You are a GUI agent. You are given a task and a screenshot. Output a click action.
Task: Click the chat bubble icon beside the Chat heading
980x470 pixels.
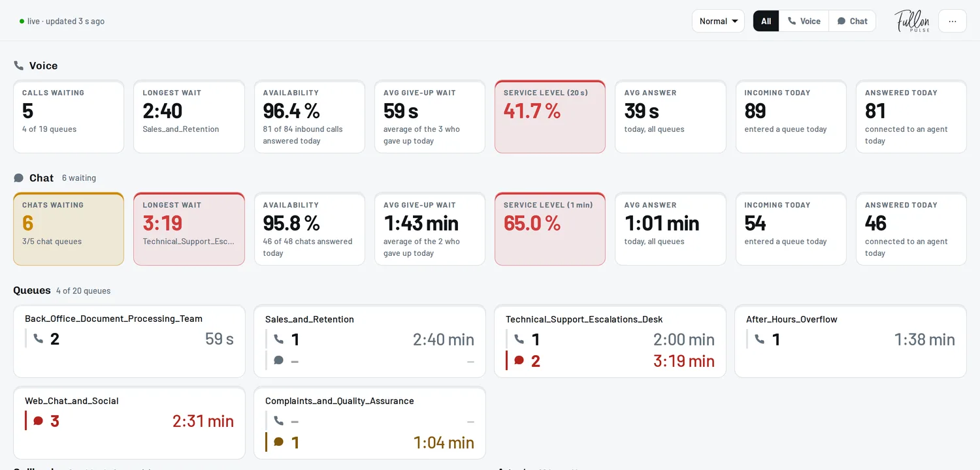coord(19,178)
